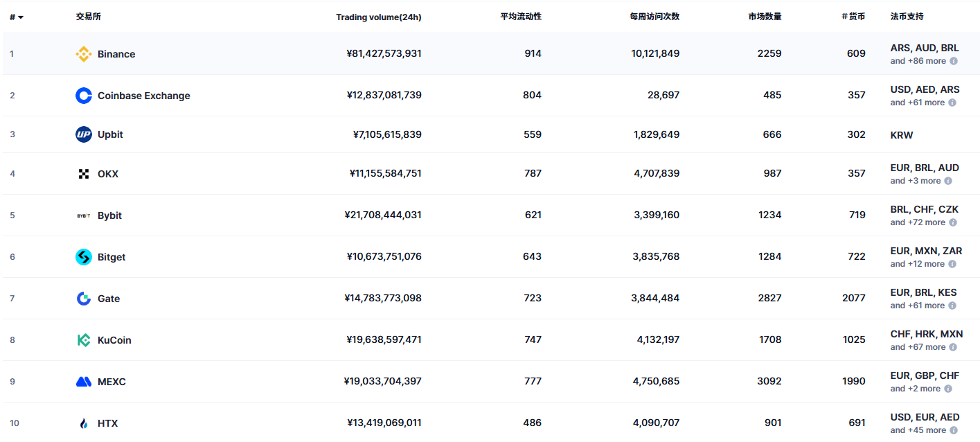Click the OKX logo icon

(83, 174)
